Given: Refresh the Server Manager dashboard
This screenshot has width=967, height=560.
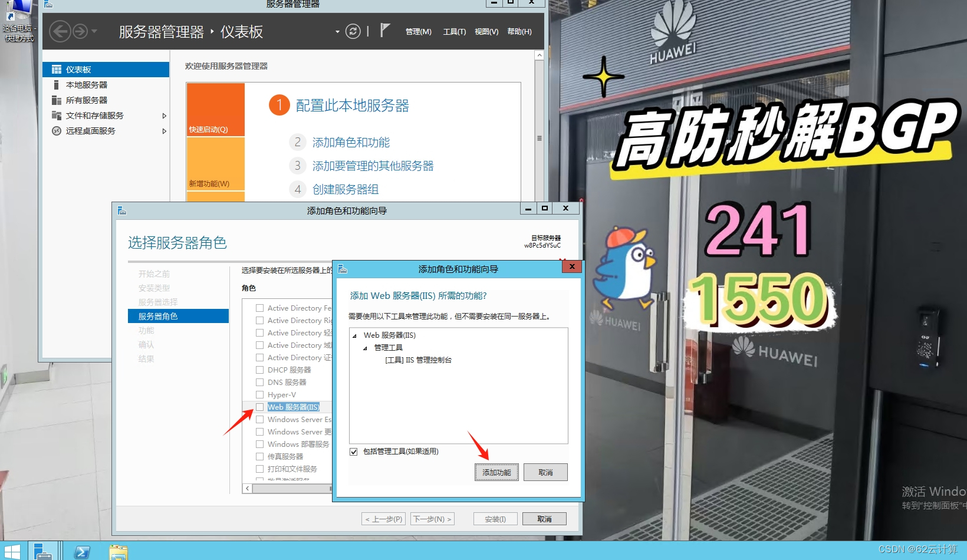Looking at the screenshot, I should (x=353, y=31).
